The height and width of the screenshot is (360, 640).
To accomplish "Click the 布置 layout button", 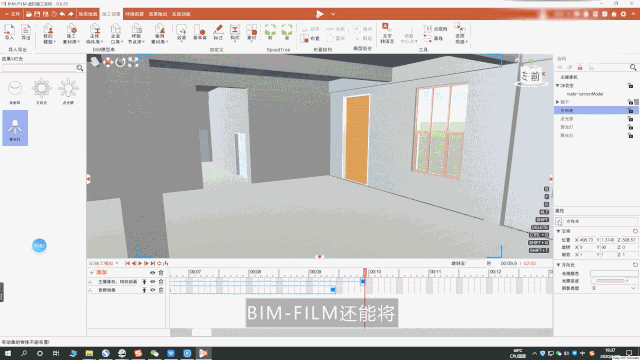I will [x=310, y=38].
